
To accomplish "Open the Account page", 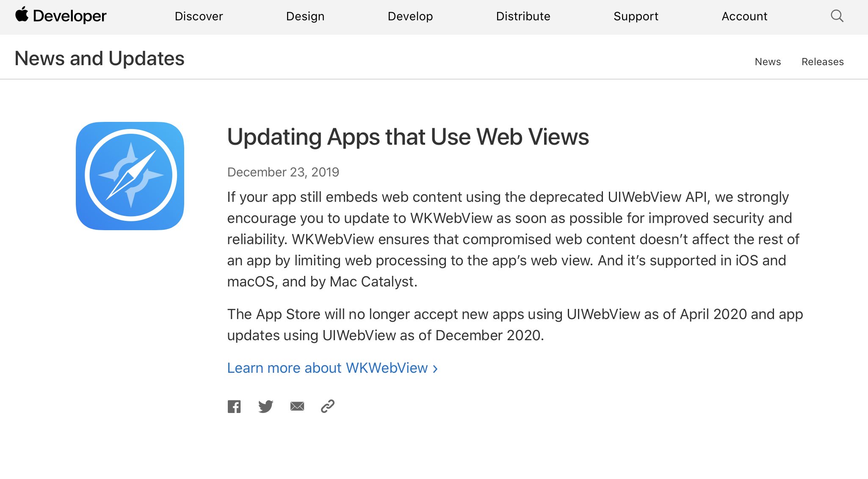I will (x=744, y=17).
